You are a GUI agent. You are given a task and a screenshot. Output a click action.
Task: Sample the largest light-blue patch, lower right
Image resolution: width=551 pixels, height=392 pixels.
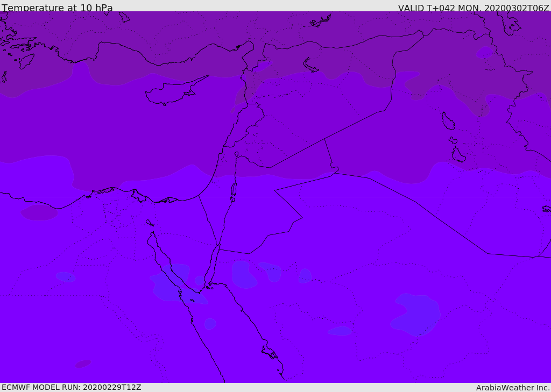tap(417, 315)
